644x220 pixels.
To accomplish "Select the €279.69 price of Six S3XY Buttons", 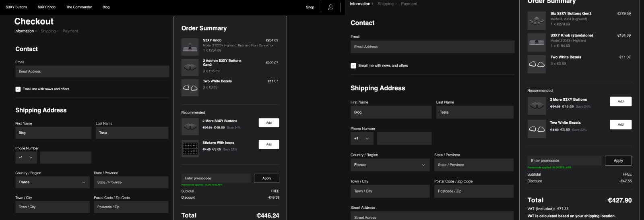I will (624, 14).
